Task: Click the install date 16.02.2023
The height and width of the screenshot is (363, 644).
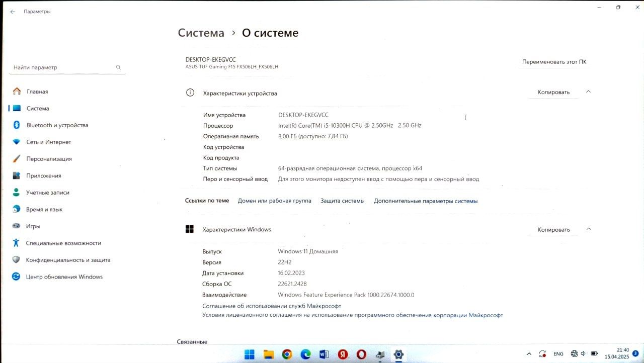Action: (291, 273)
